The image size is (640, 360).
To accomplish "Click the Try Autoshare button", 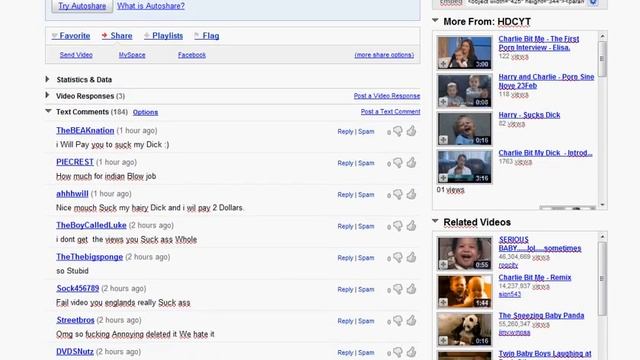I will 82,6.
